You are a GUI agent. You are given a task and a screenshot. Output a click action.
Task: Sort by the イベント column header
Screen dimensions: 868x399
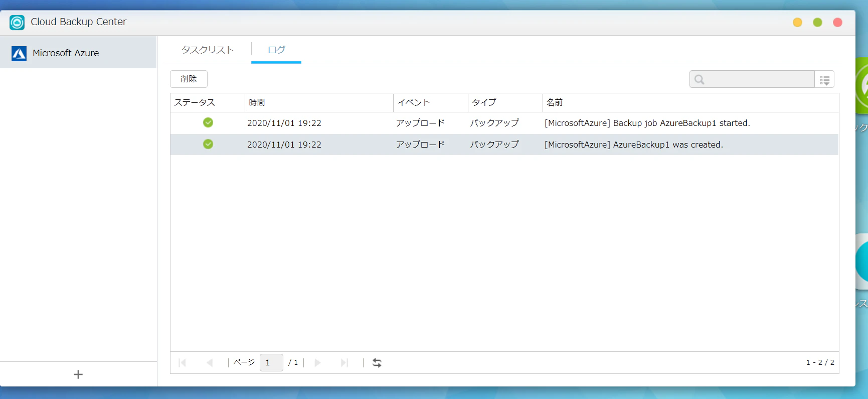click(x=431, y=102)
